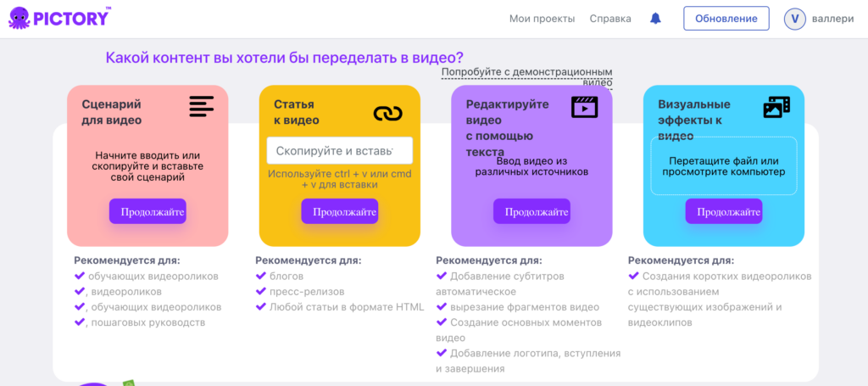Click the user avatar with letter V

click(x=794, y=19)
